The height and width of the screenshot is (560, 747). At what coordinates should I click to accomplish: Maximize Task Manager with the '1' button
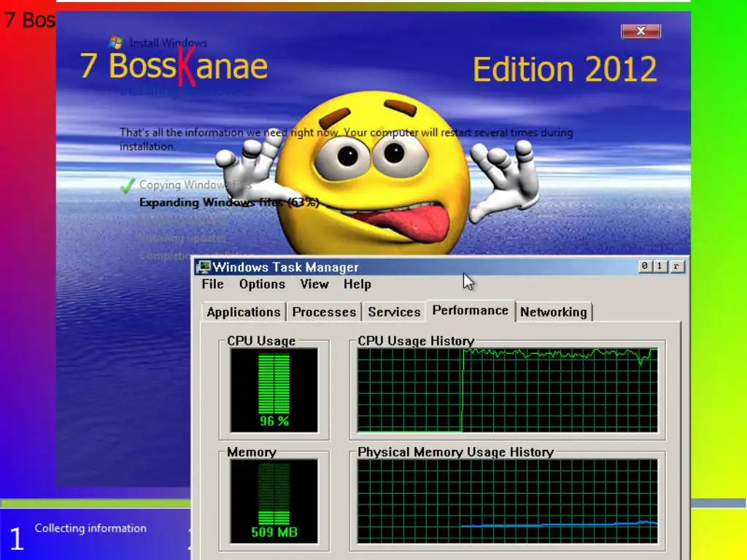click(659, 266)
